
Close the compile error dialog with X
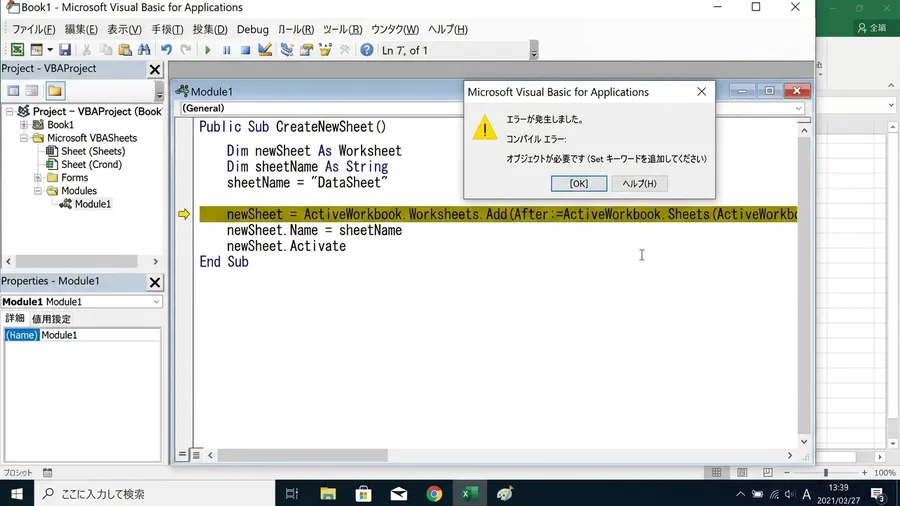701,92
